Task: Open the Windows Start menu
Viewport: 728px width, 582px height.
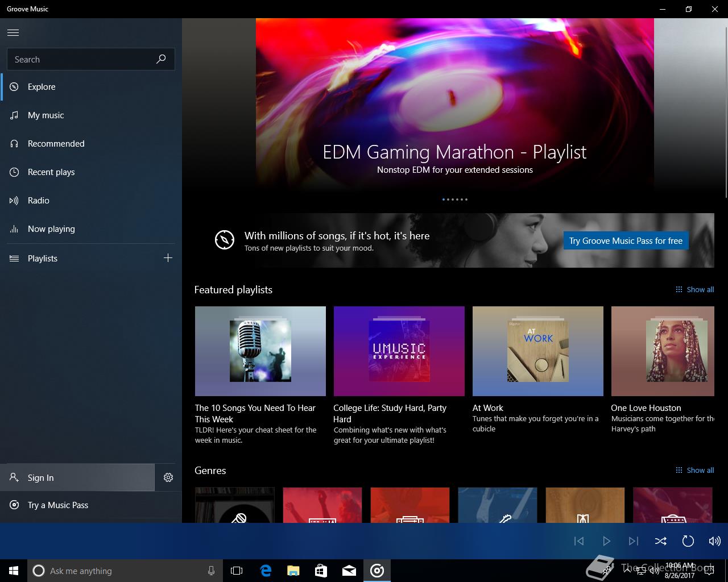Action: (x=14, y=571)
